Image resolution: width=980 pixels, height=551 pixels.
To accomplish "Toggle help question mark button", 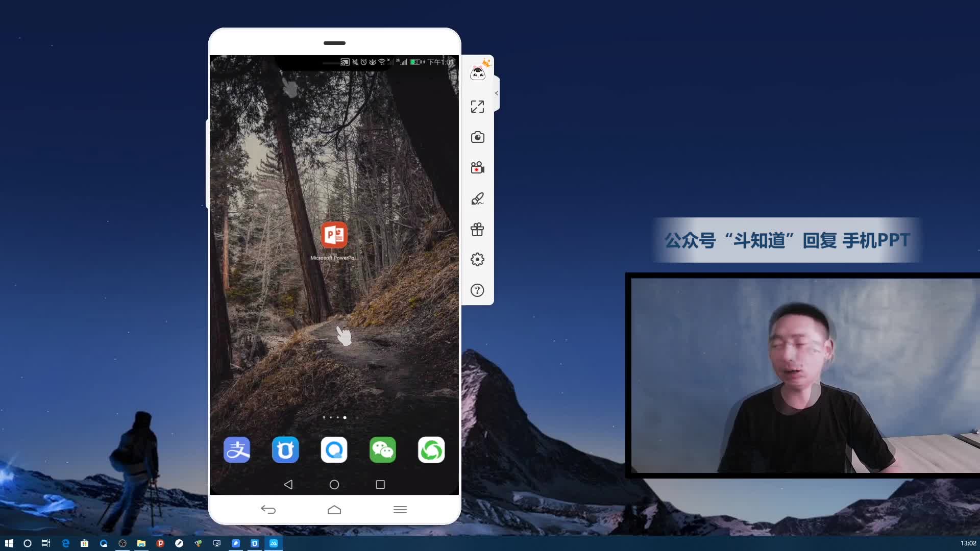I will [x=478, y=291].
